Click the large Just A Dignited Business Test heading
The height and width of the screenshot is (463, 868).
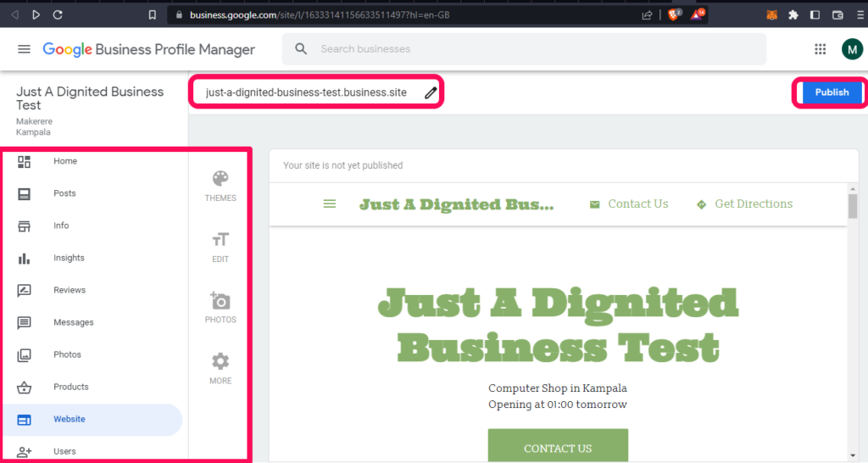558,325
